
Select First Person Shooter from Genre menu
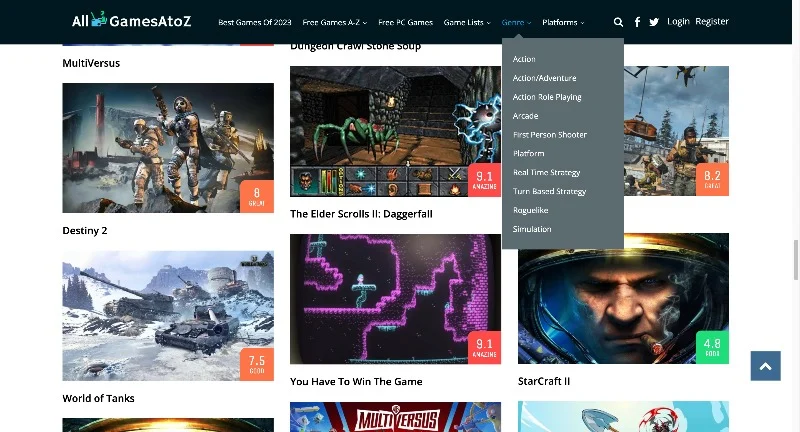click(549, 135)
